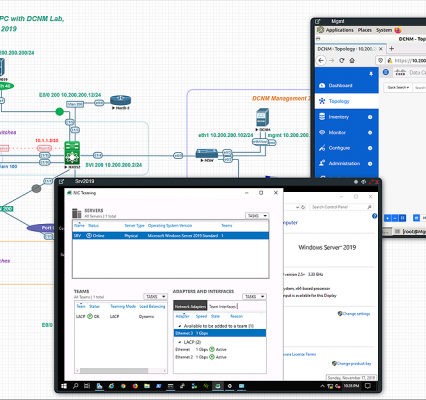Image resolution: width=426 pixels, height=400 pixels.
Task: Open the Adapters and Interfaces Tasks dropdown
Action: (x=254, y=296)
